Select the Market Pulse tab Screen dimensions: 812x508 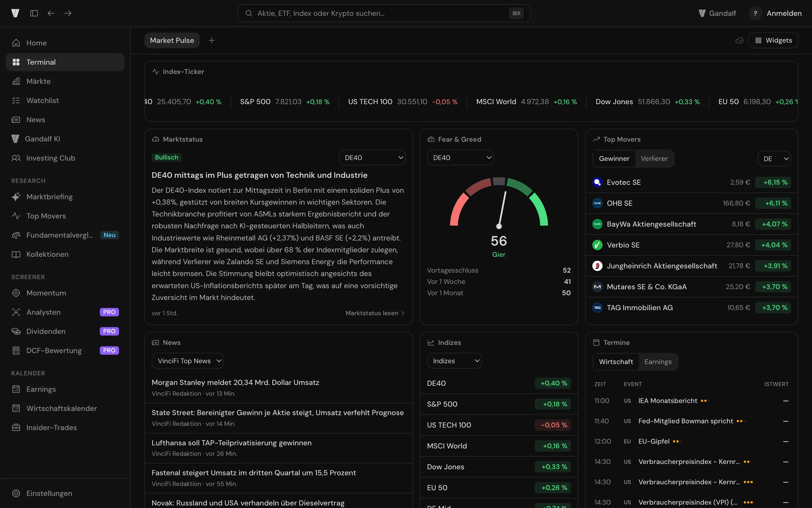click(172, 40)
